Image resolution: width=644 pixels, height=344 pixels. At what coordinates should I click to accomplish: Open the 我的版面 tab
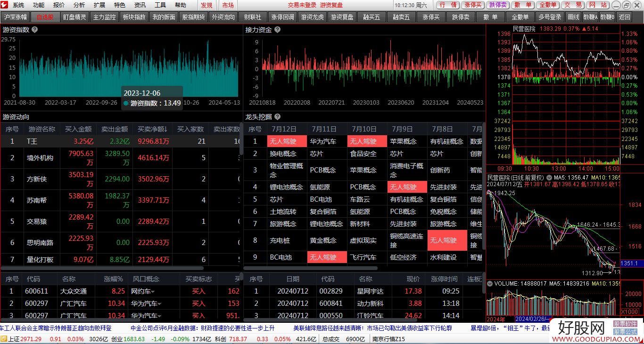164,17
